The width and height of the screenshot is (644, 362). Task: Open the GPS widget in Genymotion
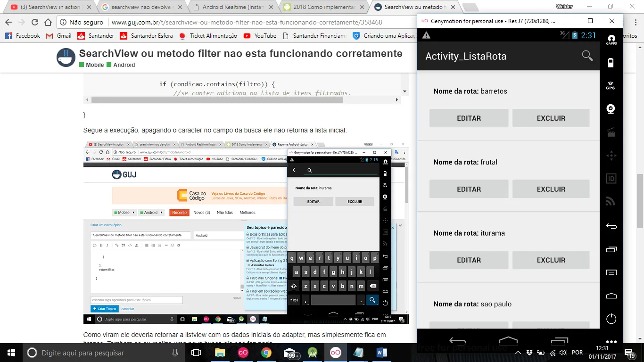[611, 85]
